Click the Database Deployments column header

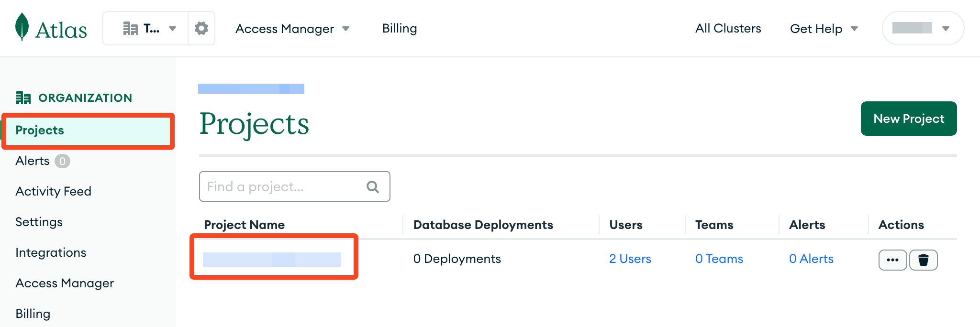(x=483, y=225)
